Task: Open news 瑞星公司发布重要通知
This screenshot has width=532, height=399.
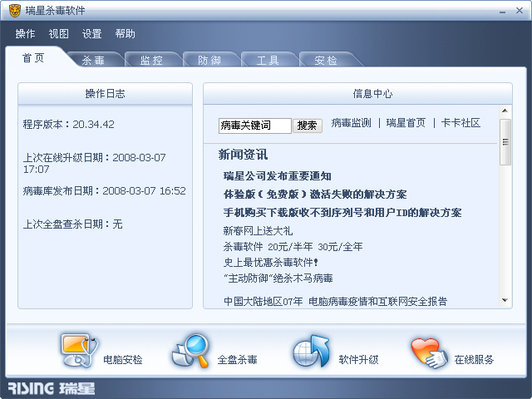Action: pyautogui.click(x=277, y=176)
